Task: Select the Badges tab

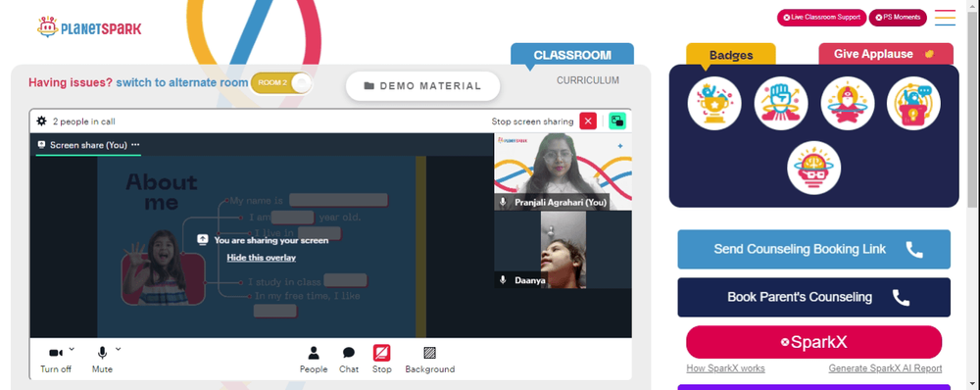Action: pyautogui.click(x=731, y=54)
